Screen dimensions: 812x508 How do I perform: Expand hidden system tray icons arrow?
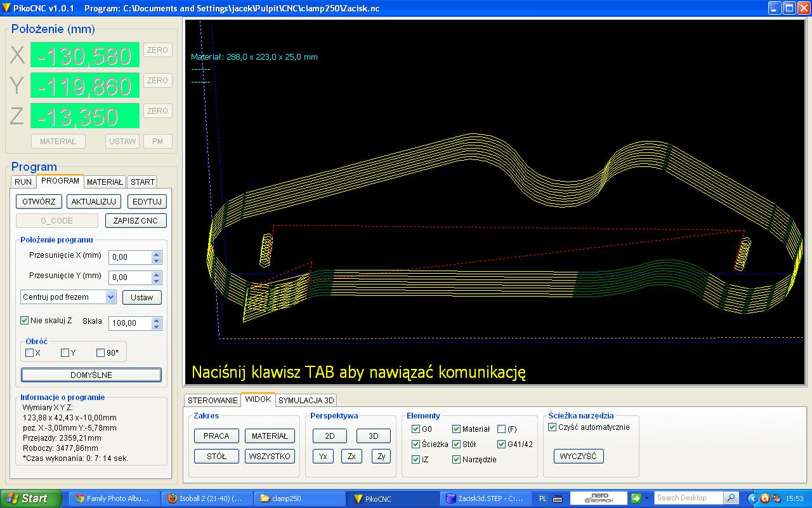click(x=753, y=498)
